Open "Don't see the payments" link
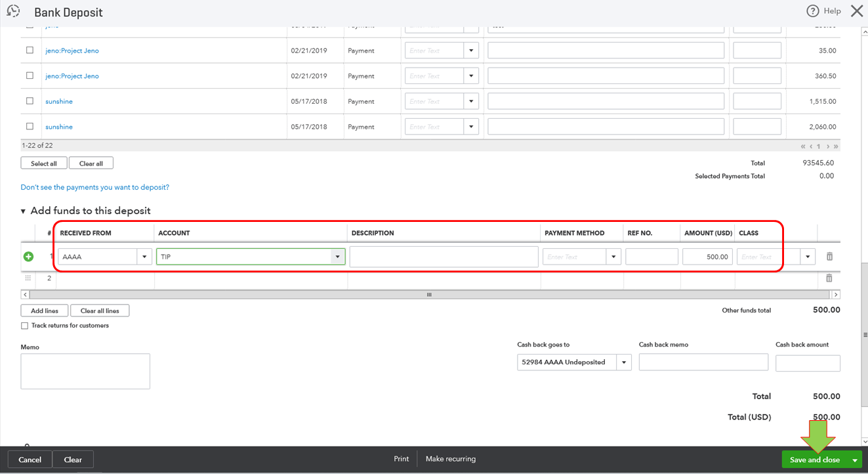868x474 pixels. 95,187
